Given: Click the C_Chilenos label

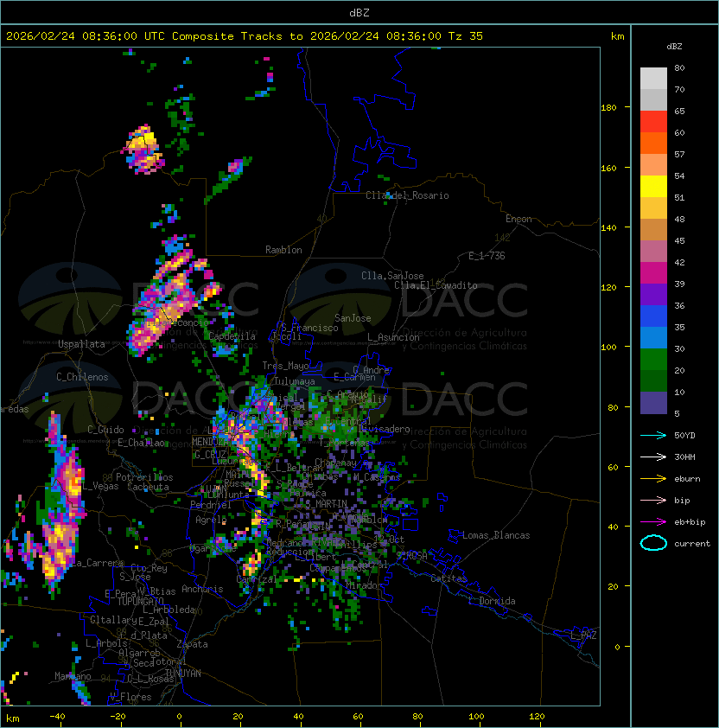Looking at the screenshot, I should pyautogui.click(x=82, y=377).
